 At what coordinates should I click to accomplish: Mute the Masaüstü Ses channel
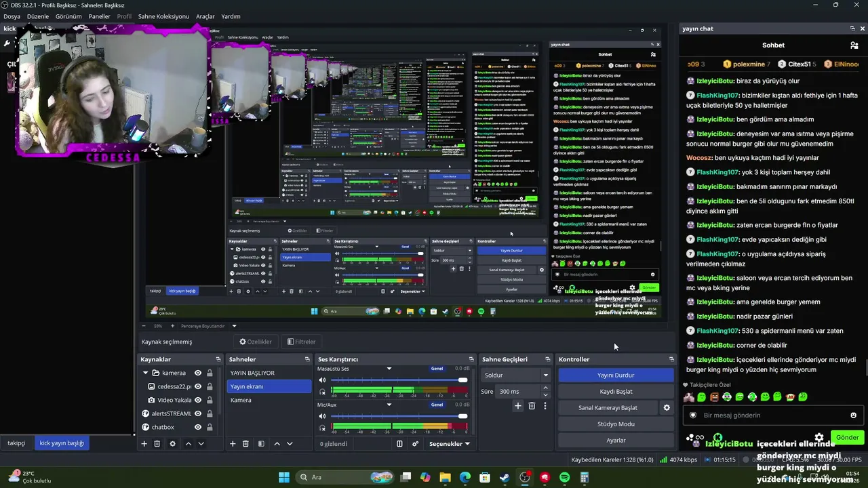322,380
